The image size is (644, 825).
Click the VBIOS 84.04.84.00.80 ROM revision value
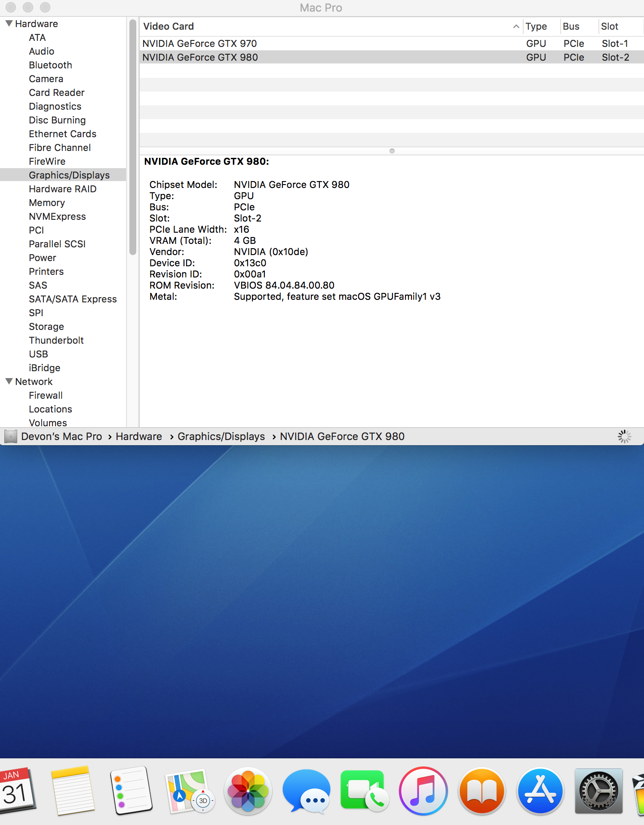(x=284, y=285)
